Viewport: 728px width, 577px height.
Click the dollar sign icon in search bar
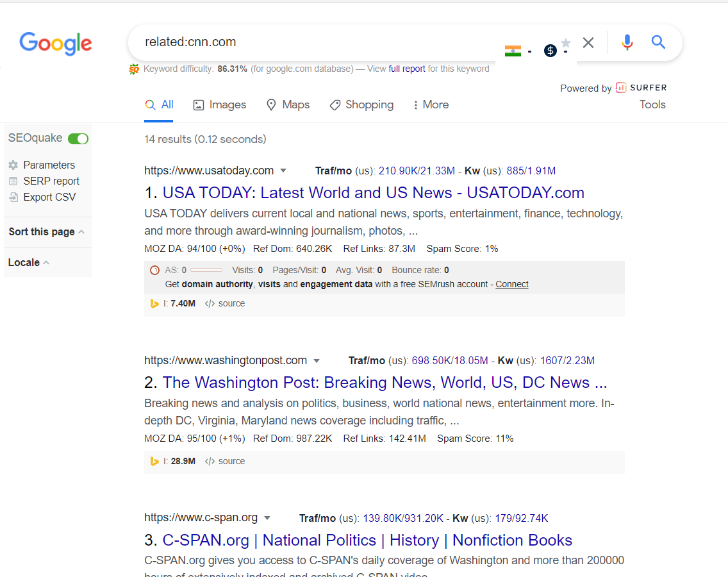point(550,50)
